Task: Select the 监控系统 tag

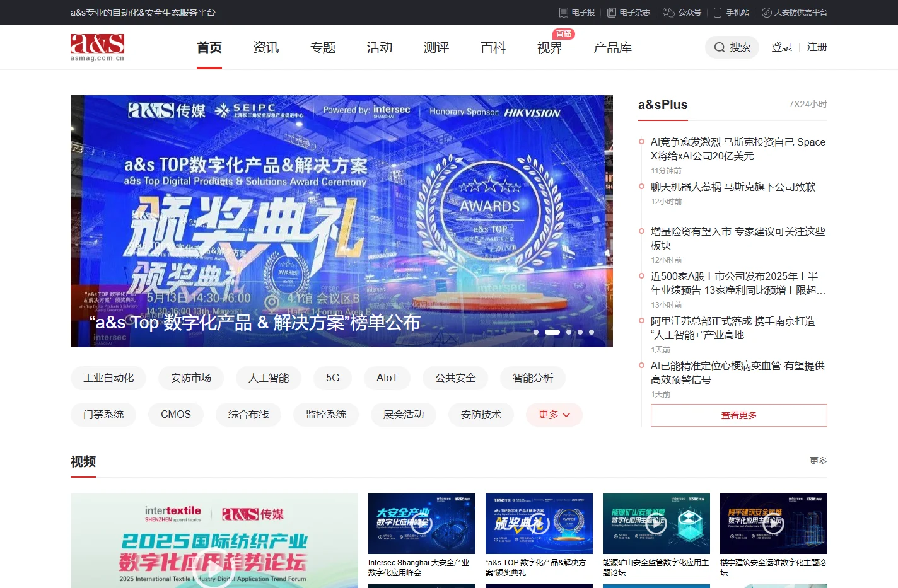Action: tap(326, 415)
